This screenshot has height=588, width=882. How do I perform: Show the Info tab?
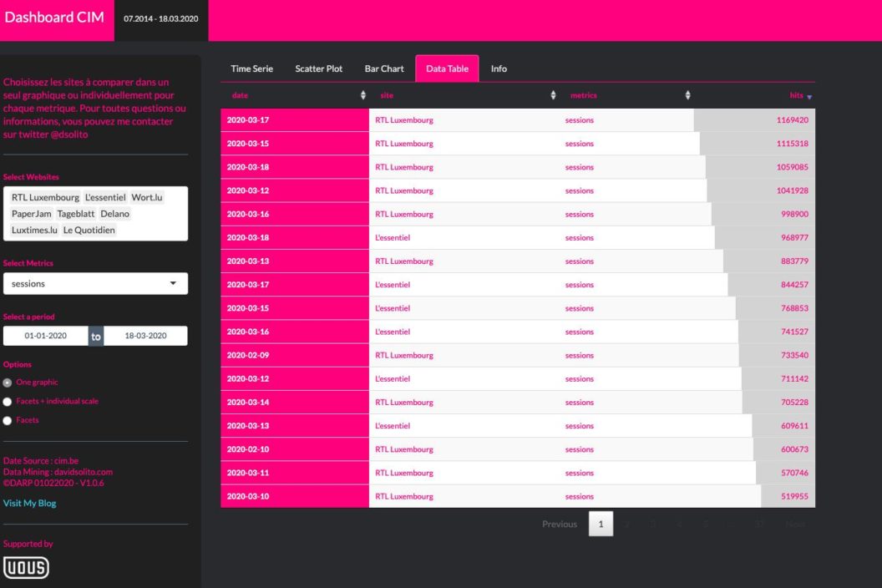pyautogui.click(x=499, y=68)
